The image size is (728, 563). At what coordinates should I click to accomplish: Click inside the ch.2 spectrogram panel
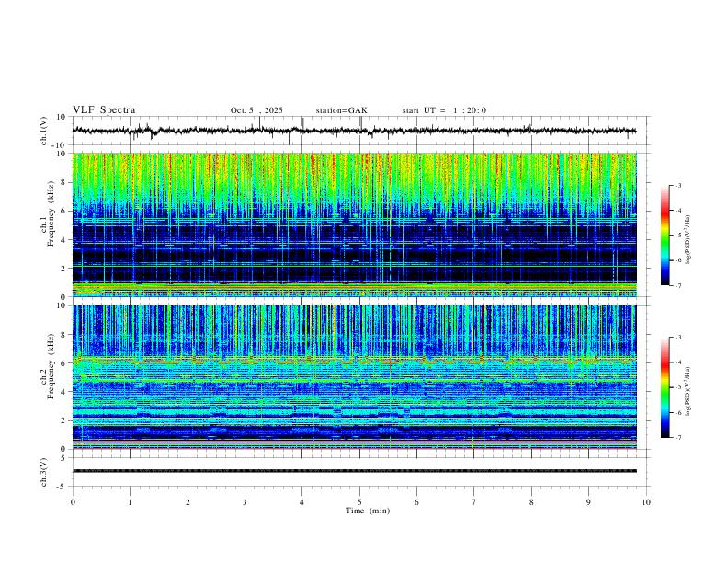[355, 377]
